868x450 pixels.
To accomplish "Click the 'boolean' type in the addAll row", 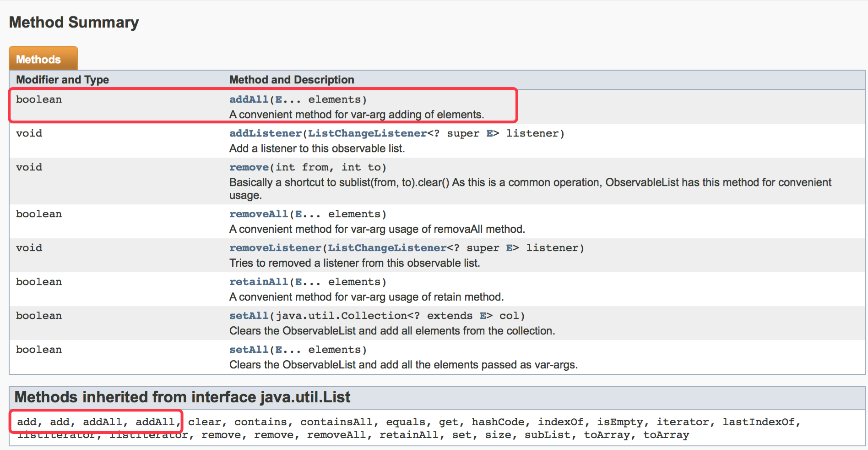I will 39,99.
